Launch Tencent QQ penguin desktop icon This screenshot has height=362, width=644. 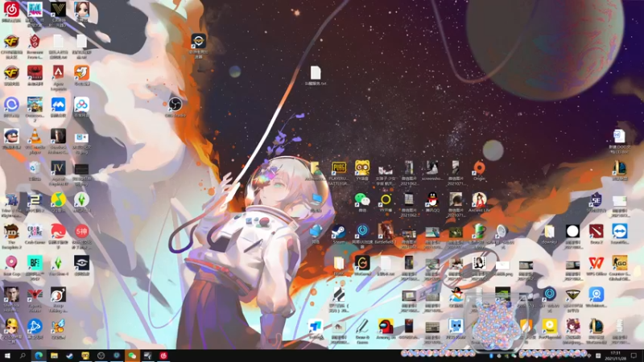tap(432, 200)
